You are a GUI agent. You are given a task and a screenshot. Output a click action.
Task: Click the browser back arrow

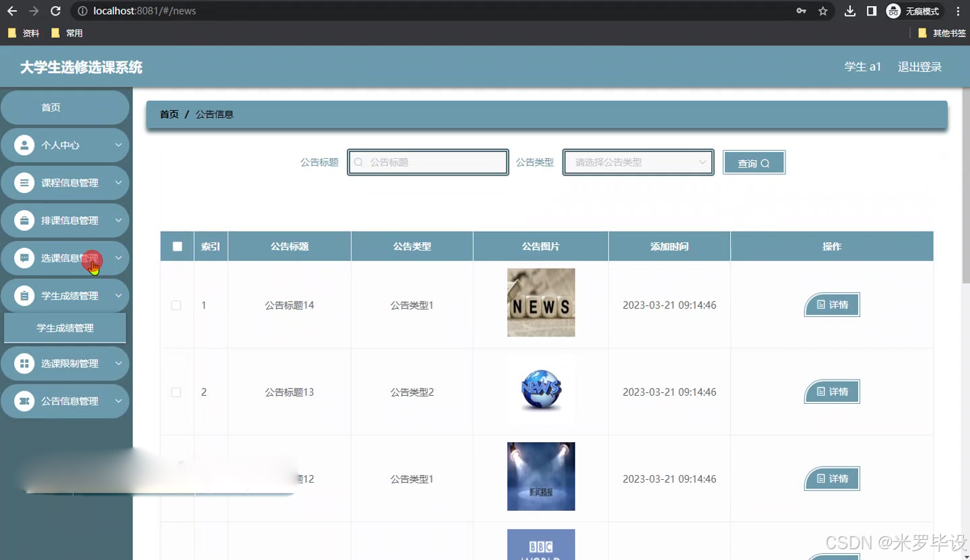coord(12,11)
